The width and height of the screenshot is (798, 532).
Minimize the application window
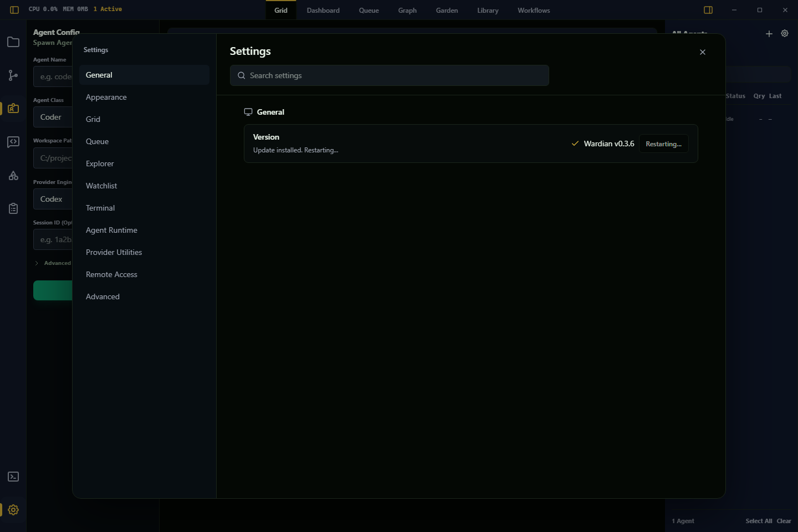click(734, 10)
